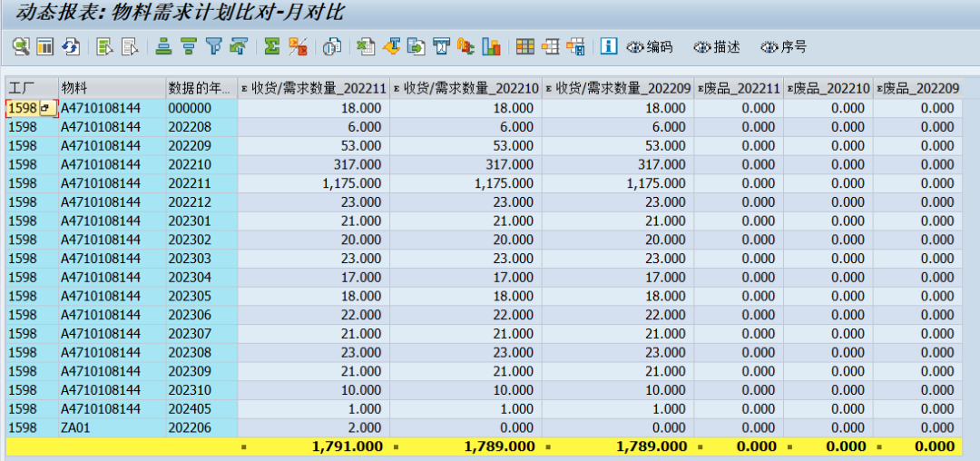Export list to spreadsheet

[x=366, y=46]
